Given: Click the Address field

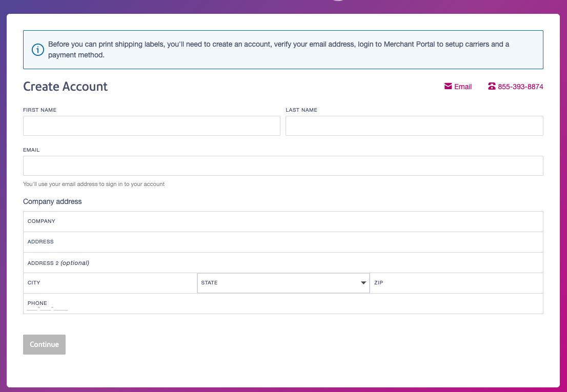Looking at the screenshot, I should pyautogui.click(x=283, y=242).
